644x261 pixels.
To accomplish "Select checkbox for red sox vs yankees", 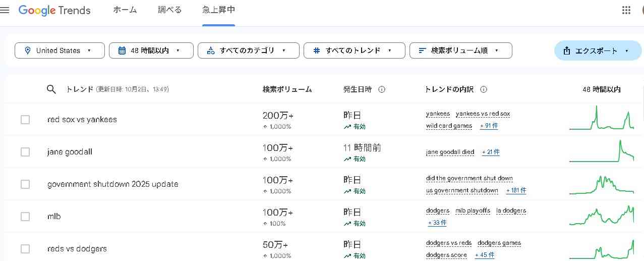I will click(25, 120).
